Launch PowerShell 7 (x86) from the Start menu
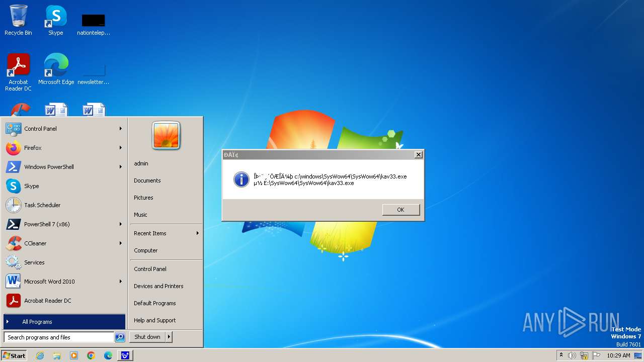Viewport: 644px width, 362px height. [x=64, y=224]
